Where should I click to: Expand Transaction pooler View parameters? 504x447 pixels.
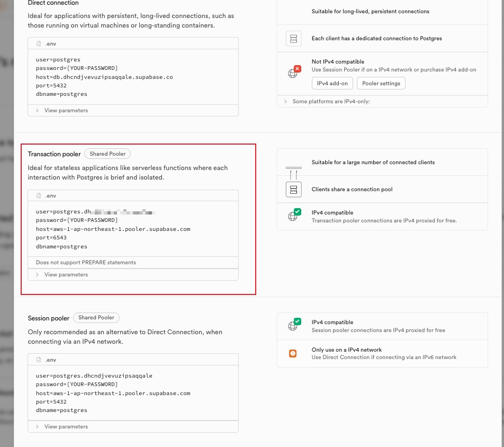point(66,275)
